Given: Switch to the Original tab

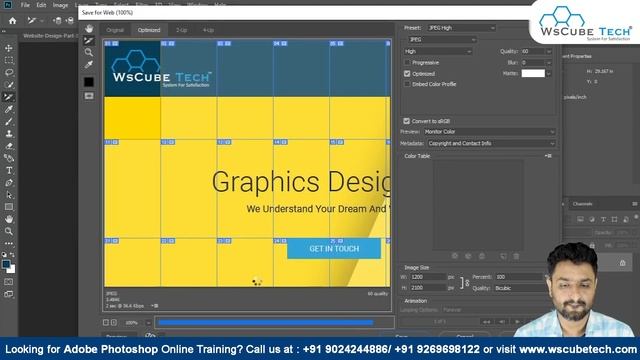Looking at the screenshot, I should [115, 30].
